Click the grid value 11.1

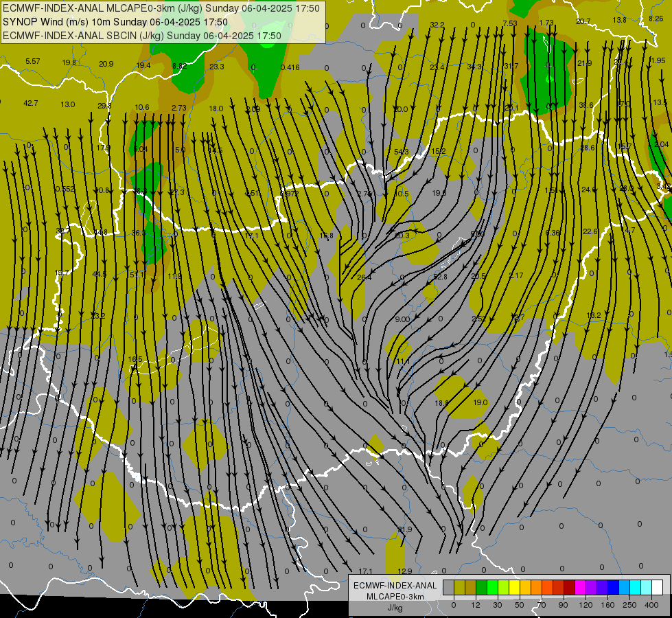tap(403, 362)
